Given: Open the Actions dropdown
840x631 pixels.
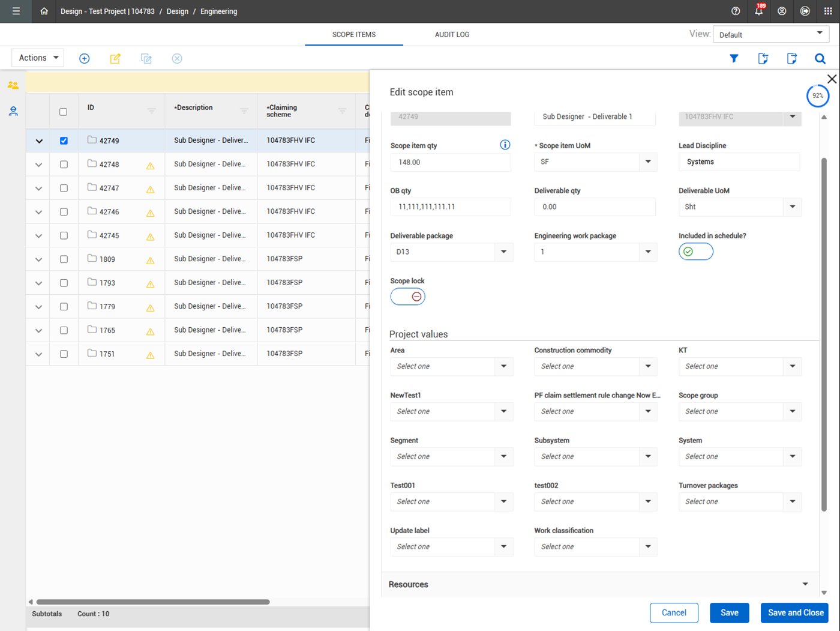Looking at the screenshot, I should click(38, 58).
